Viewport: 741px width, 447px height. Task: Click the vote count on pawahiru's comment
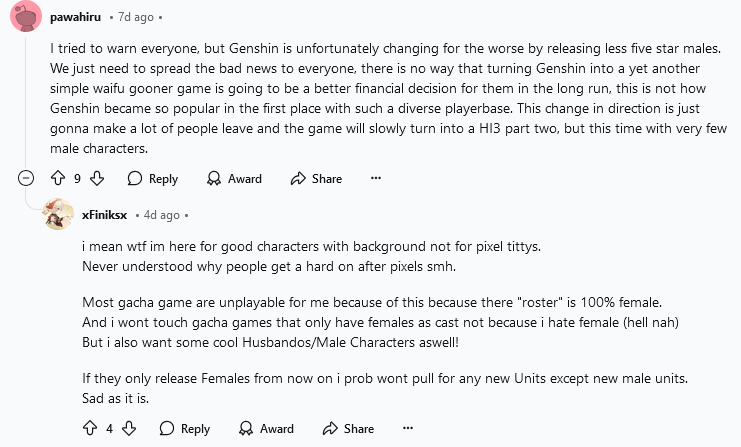click(78, 179)
